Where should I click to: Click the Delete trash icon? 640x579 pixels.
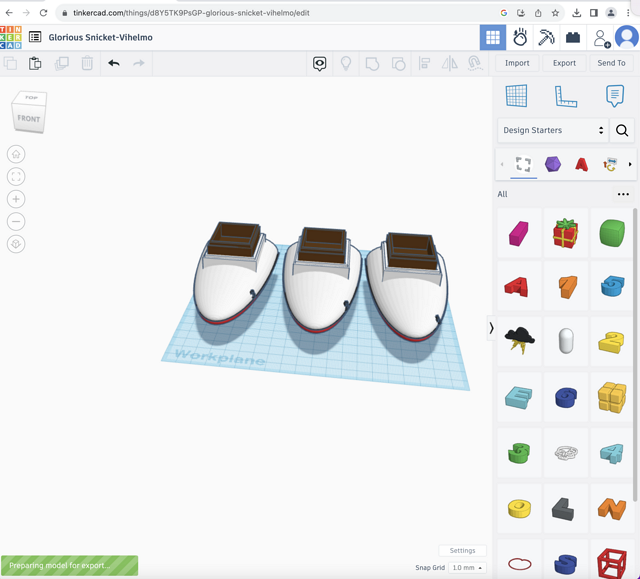87,63
